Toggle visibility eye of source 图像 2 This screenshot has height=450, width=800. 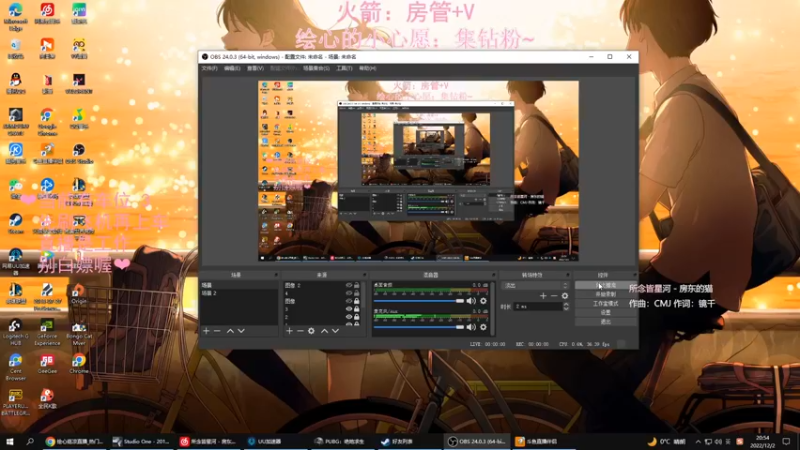(349, 285)
